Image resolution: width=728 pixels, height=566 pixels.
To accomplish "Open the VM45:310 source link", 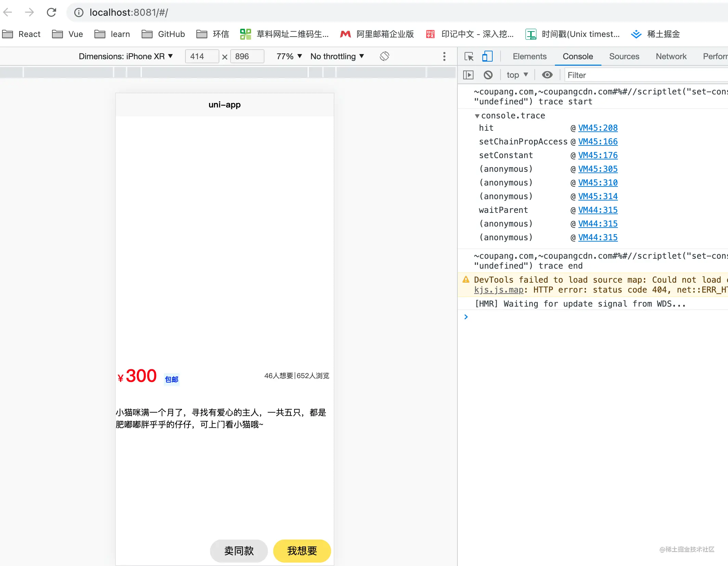I will click(598, 183).
